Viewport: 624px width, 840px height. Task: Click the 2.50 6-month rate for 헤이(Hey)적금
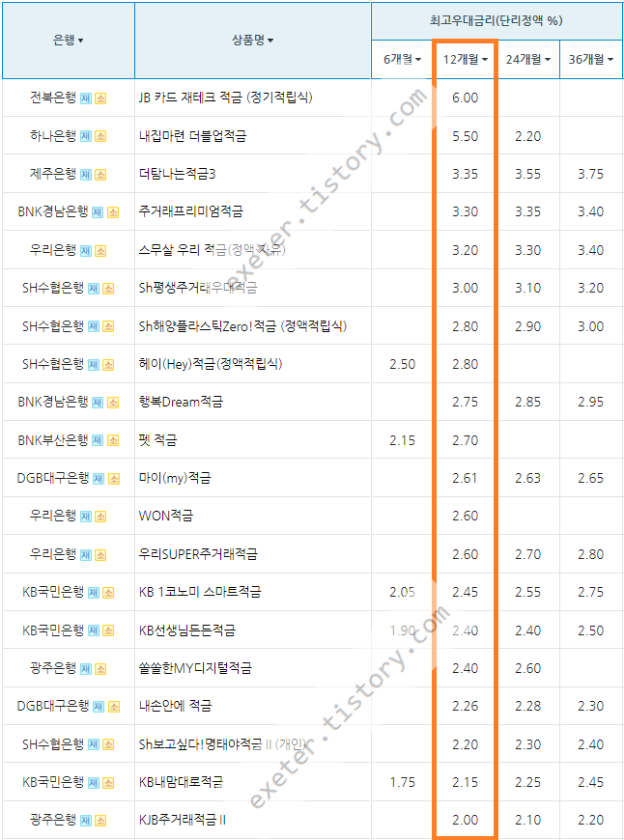pos(402,365)
